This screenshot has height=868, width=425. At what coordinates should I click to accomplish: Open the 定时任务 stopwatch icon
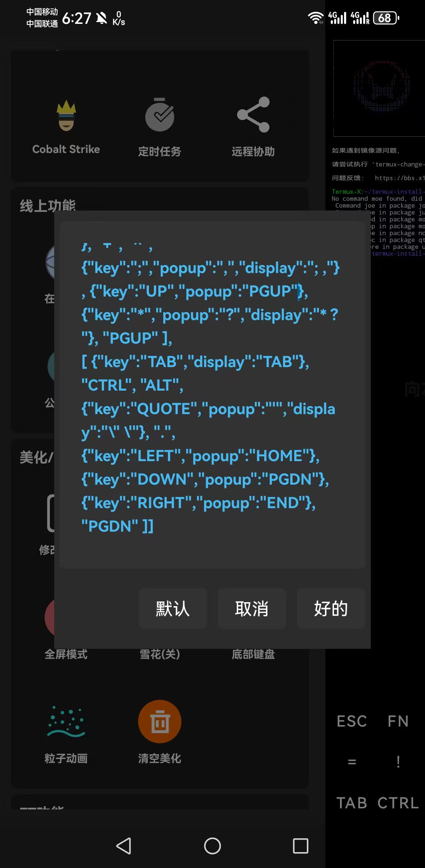(x=160, y=115)
